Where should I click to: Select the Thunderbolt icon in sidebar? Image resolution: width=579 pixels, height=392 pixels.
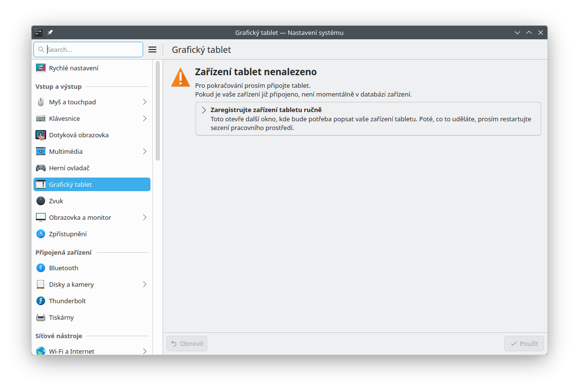[41, 301]
